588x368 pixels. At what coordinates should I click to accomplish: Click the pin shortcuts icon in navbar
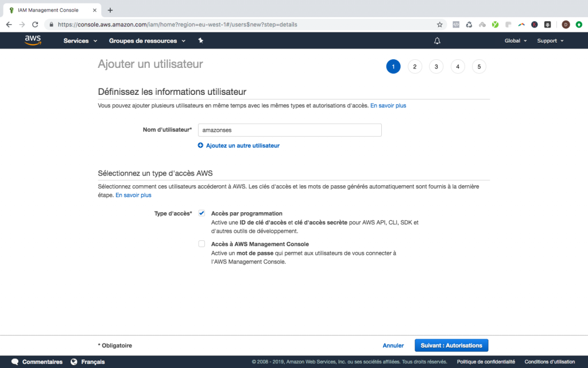click(x=200, y=41)
